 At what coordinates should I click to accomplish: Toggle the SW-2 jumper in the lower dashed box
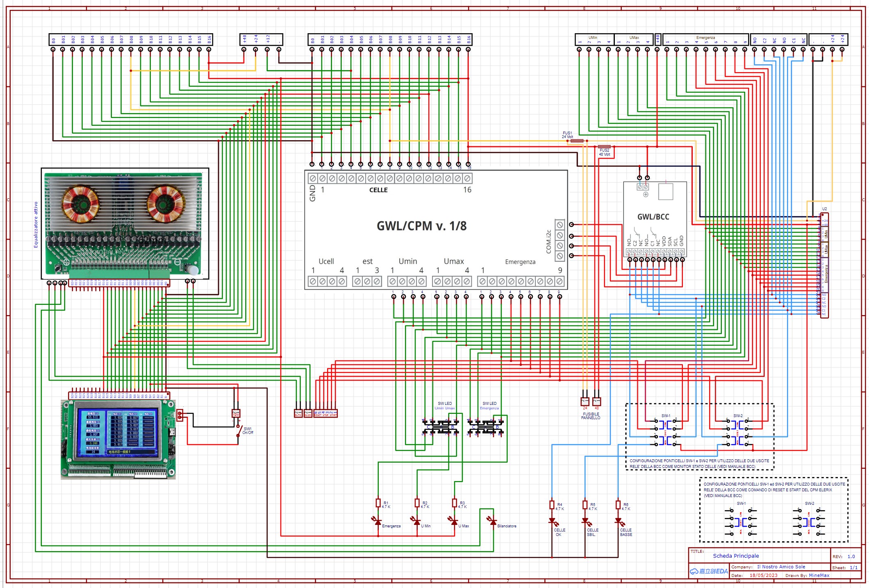point(809,522)
